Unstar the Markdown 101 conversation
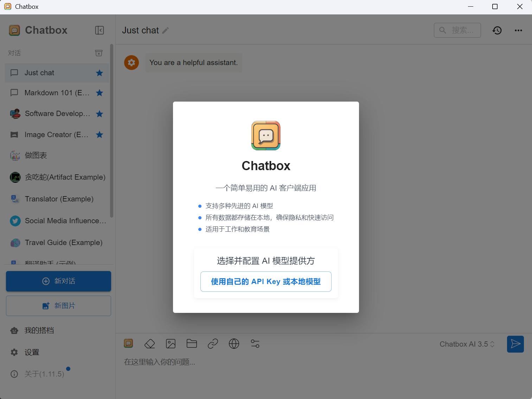 [100, 93]
